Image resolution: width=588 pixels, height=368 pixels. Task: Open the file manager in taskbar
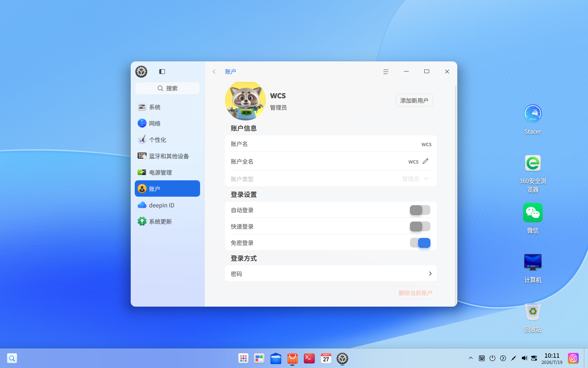tap(276, 359)
